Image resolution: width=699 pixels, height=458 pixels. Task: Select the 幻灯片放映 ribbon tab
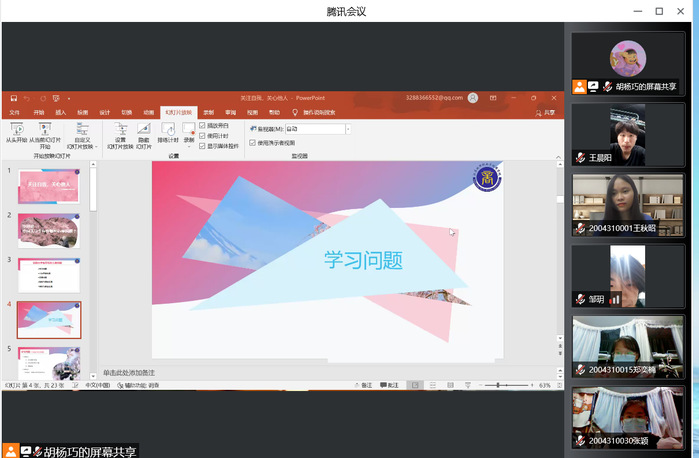[178, 112]
